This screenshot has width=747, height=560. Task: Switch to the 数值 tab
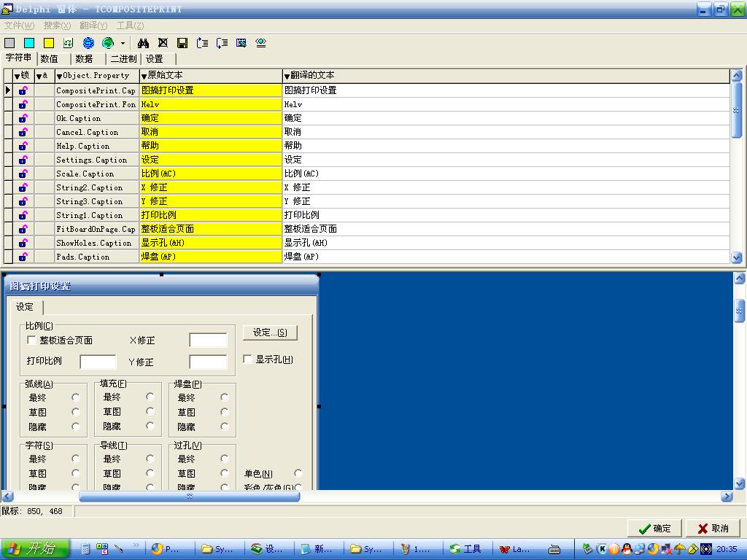point(49,59)
